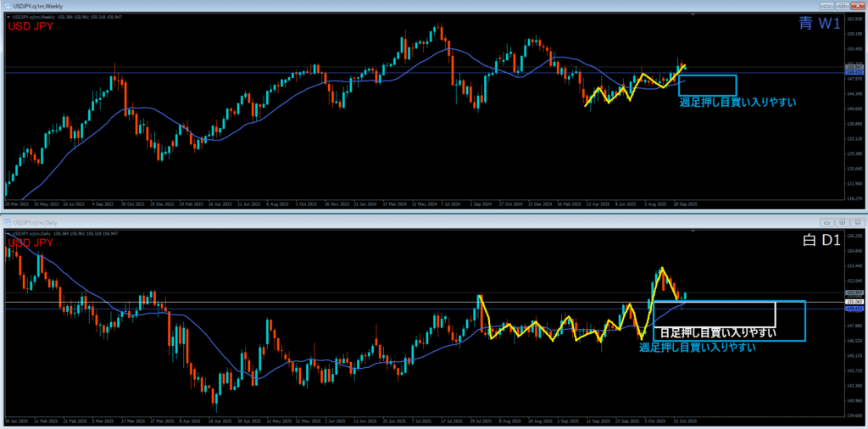The width and height of the screenshot is (868, 429).
Task: Select blue '週足押し目買い入りやすい' text on the weekly chart
Action: [738, 102]
